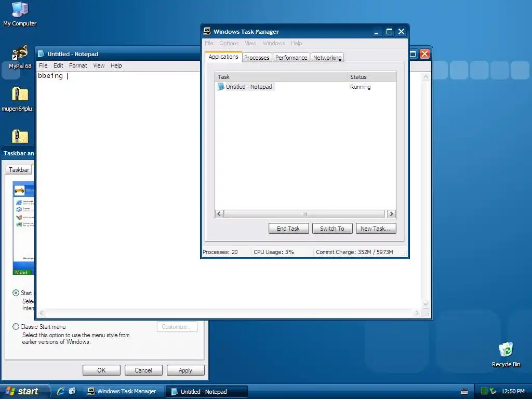Click OK in Taskbar properties dialog
Image resolution: width=532 pixels, height=399 pixels.
click(101, 370)
